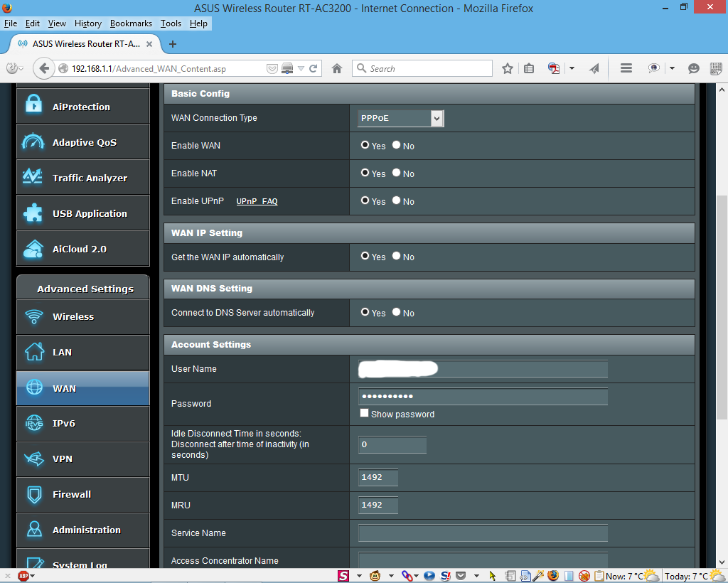The width and height of the screenshot is (728, 583).
Task: Open AiCloud 2.0 cloud icon
Action: [33, 250]
